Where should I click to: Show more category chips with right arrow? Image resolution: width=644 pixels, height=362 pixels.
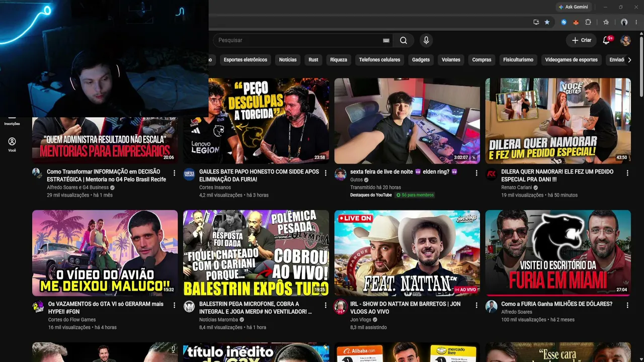pyautogui.click(x=629, y=60)
